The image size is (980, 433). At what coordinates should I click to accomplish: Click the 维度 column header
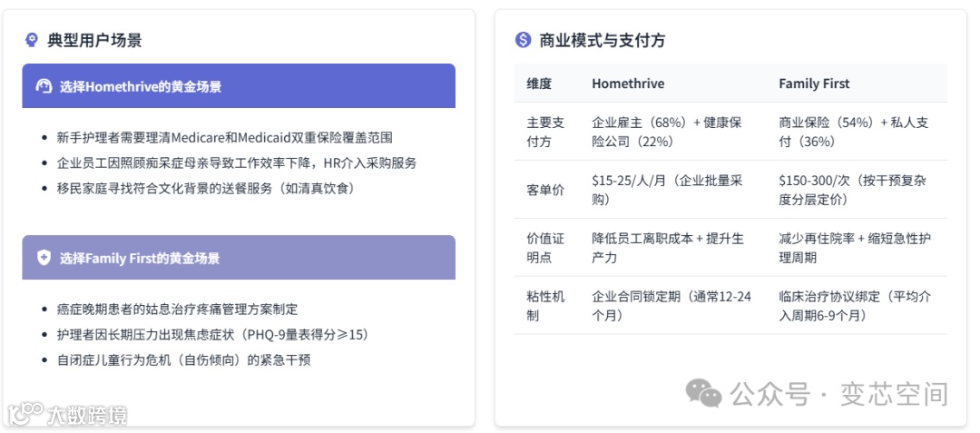pos(539,84)
